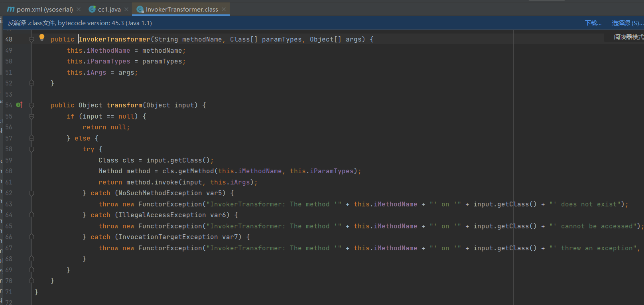Collapse the try block at line 58
644x305 pixels.
pos(32,149)
